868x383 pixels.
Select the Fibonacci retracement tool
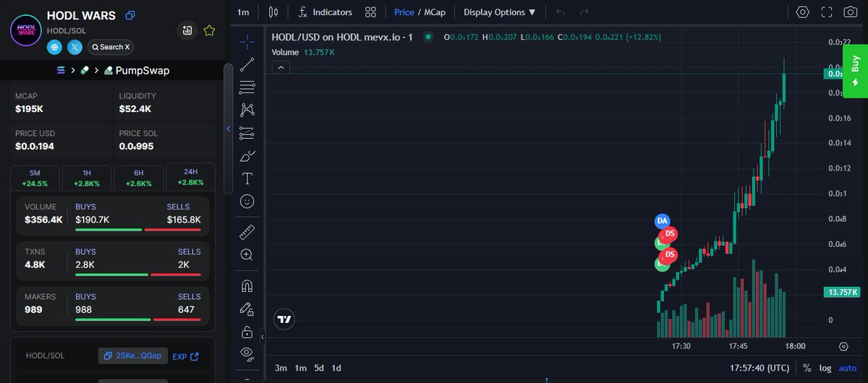(x=247, y=87)
